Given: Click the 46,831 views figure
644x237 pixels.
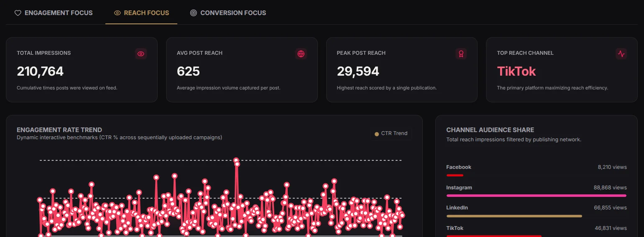Looking at the screenshot, I should [x=611, y=228].
